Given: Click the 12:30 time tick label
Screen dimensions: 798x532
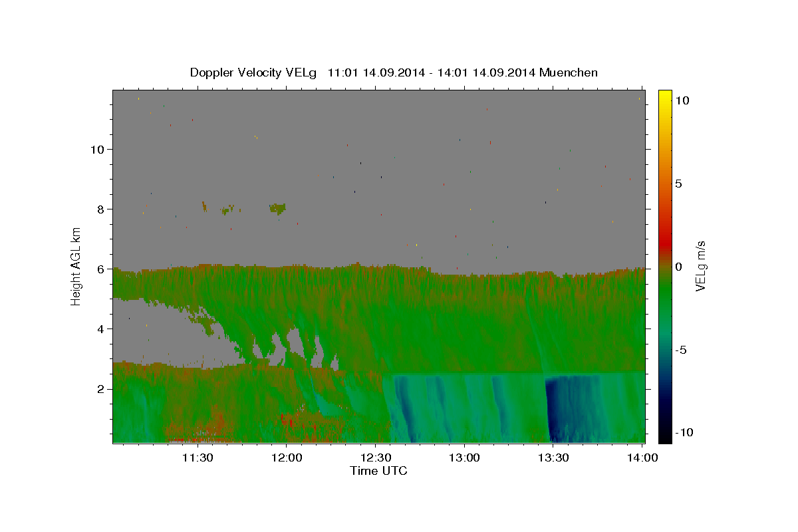Looking at the screenshot, I should (375, 458).
